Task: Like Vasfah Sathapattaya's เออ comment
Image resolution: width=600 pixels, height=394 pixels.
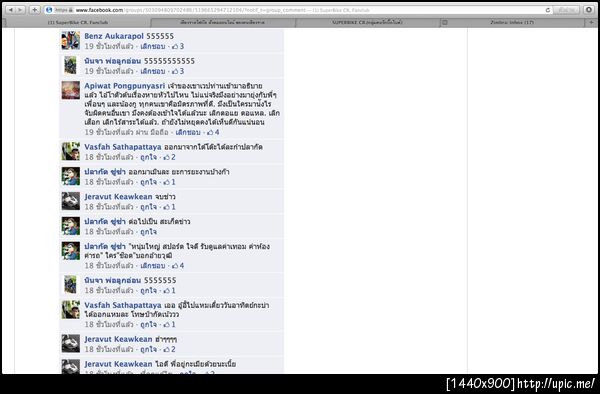Action: pyautogui.click(x=148, y=324)
